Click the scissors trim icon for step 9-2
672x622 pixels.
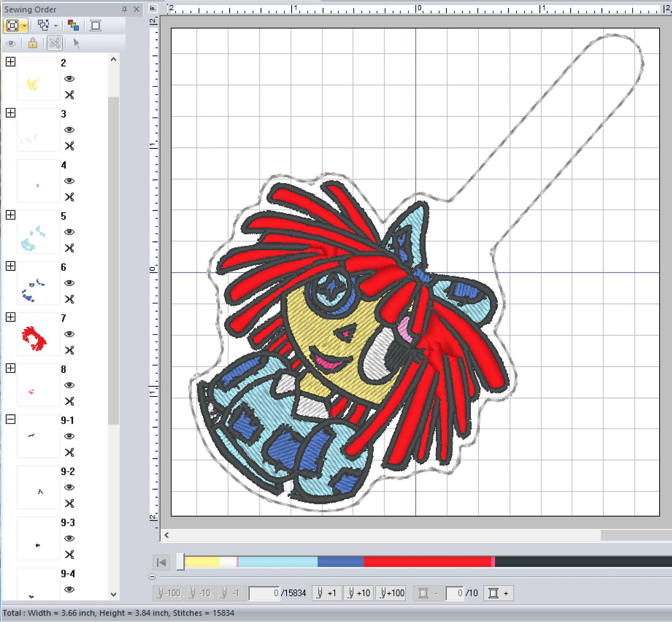(x=69, y=503)
